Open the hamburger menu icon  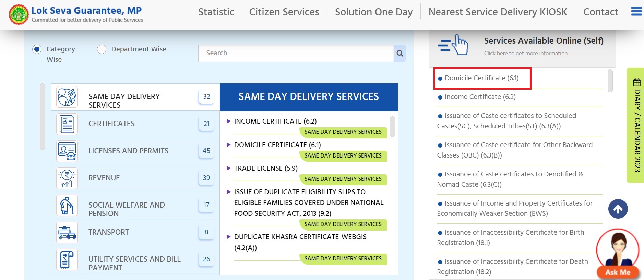(636, 12)
